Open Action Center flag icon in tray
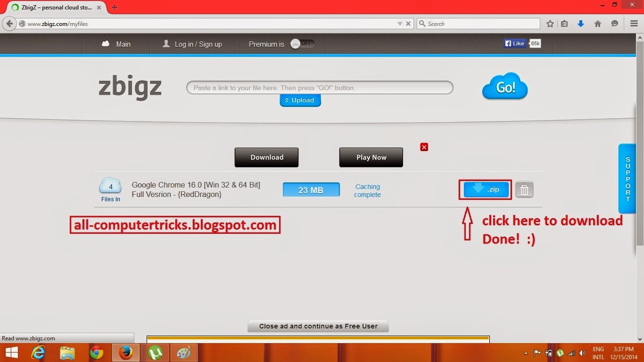 [x=537, y=353]
